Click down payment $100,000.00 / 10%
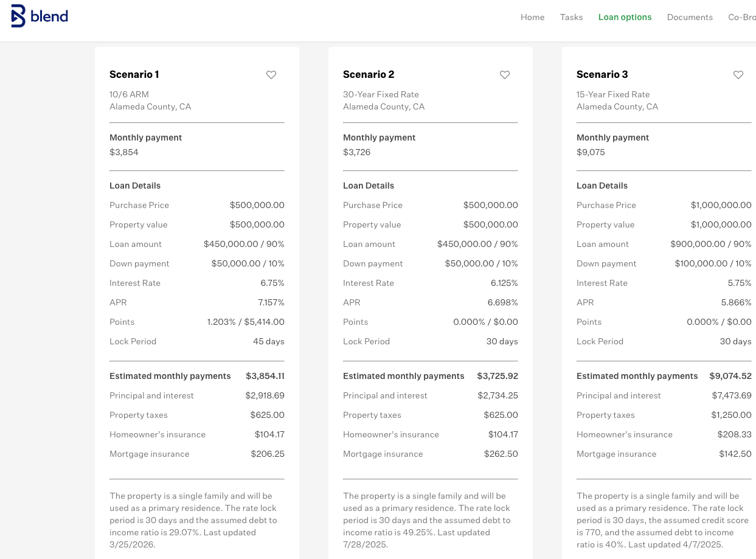The height and width of the screenshot is (559, 756). pos(713,263)
